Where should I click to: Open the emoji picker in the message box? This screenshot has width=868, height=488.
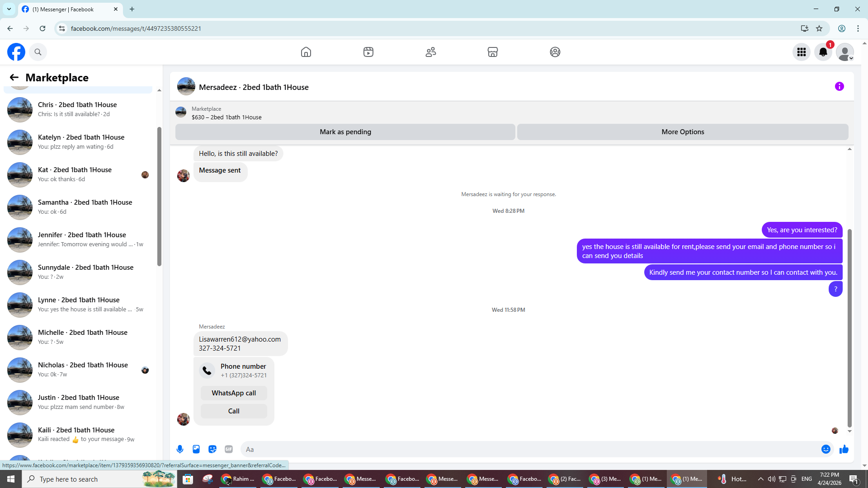click(826, 449)
